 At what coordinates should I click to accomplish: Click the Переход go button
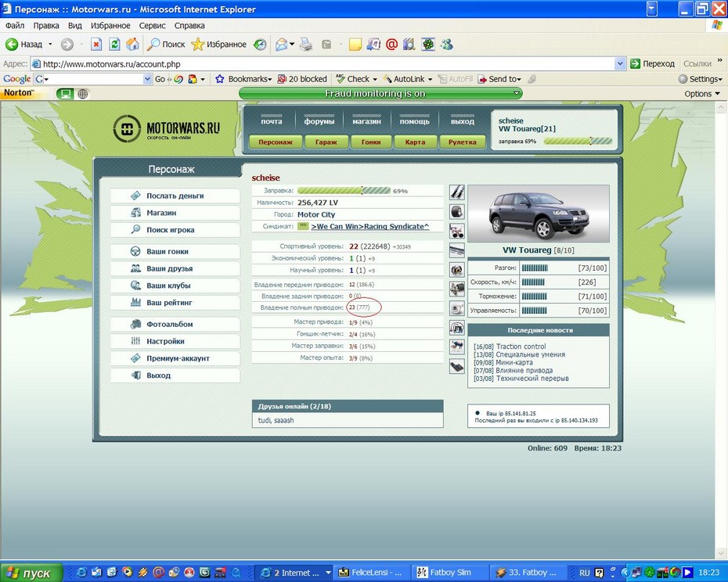point(652,63)
